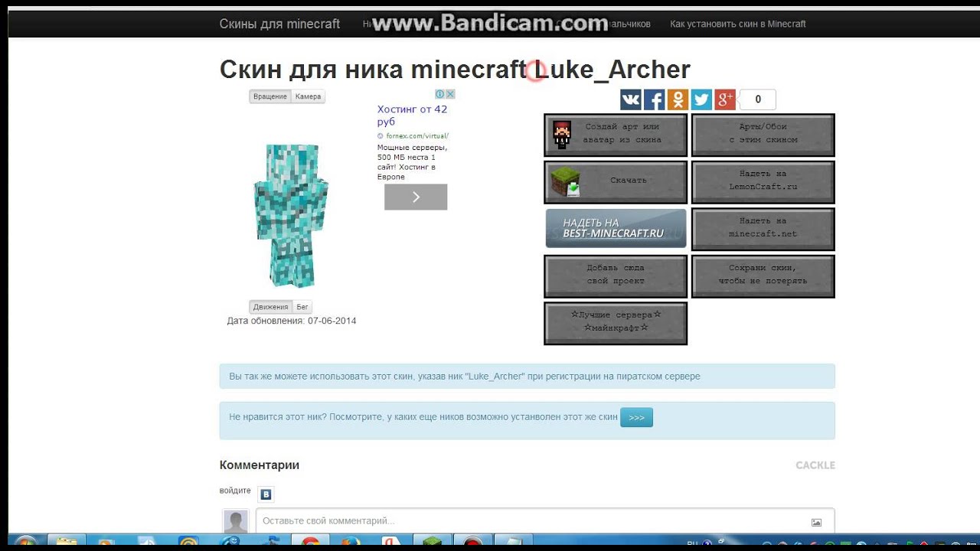Click Надеть на minecraft.net
This screenshot has width=980, height=551.
click(x=763, y=229)
